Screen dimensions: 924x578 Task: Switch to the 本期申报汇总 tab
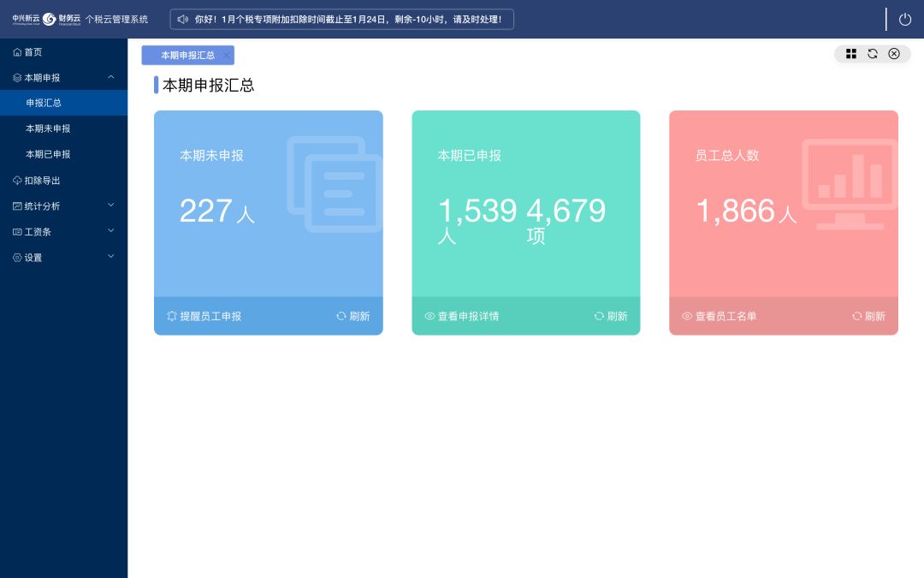point(187,56)
